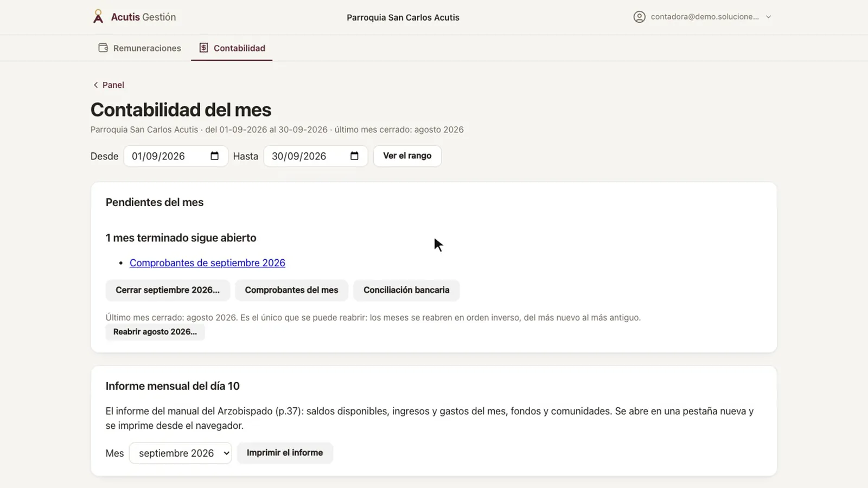Open the Hasta date calendar picker icon
Screen dimensions: 868x488
pos(355,156)
